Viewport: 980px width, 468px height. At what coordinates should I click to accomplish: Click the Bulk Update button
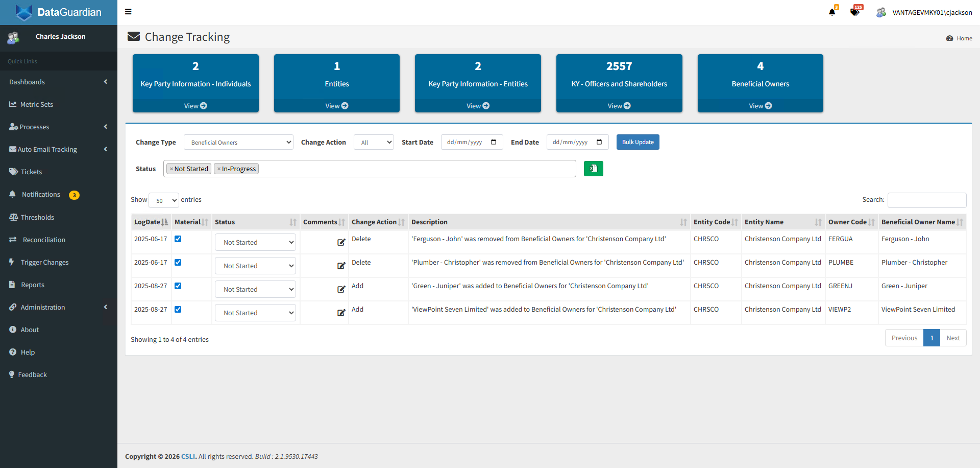(638, 142)
